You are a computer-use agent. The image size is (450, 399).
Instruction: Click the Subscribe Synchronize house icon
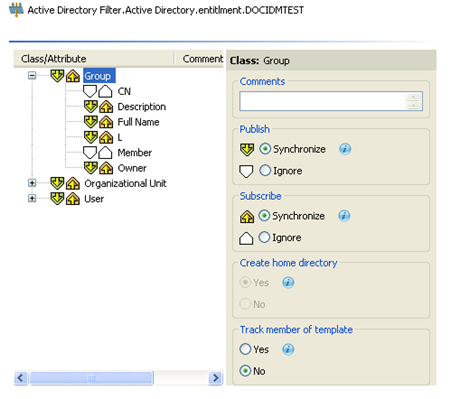point(247,216)
